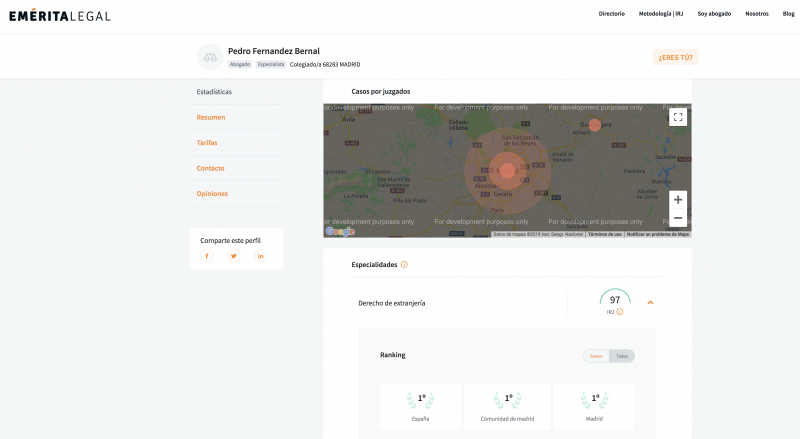This screenshot has width=800, height=439.
Task: Share profile on LinkedIn
Action: coord(261,256)
